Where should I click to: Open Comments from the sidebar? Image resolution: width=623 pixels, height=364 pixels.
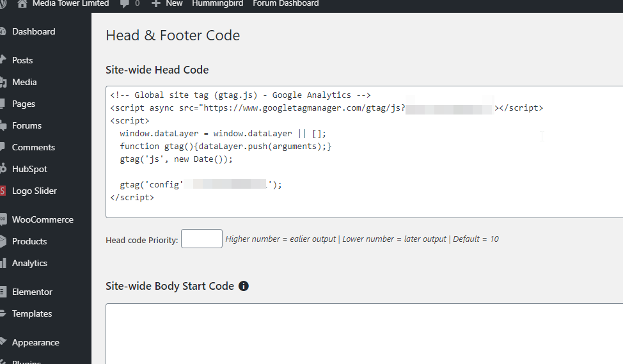(33, 147)
